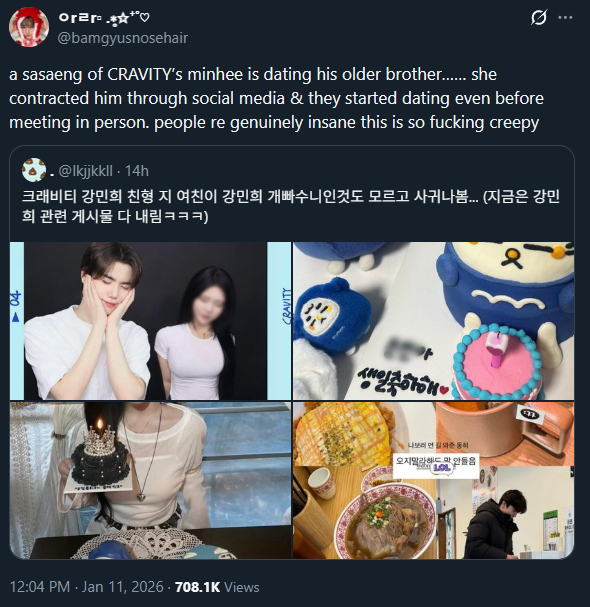Image resolution: width=590 pixels, height=607 pixels.
Task: Open the poster's profile avatar
Action: [29, 27]
